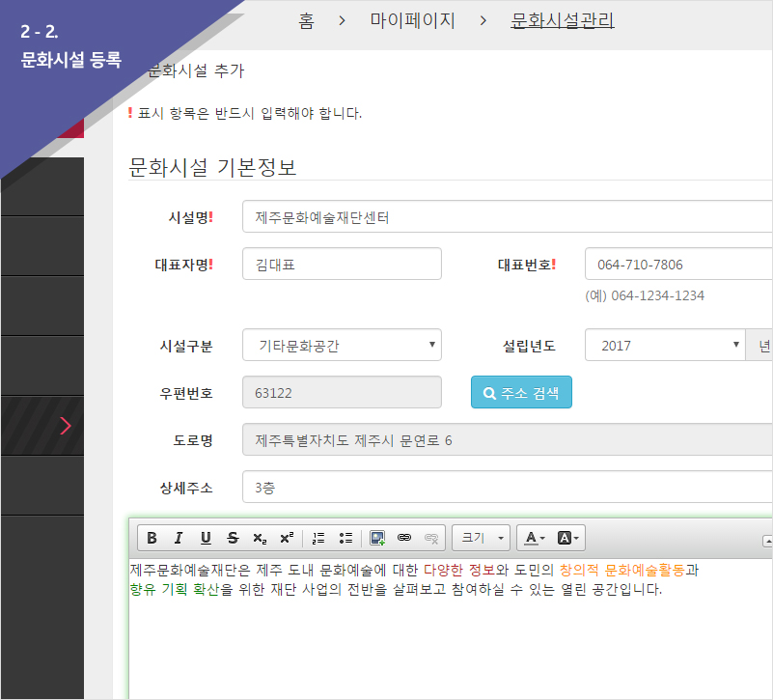Click the red text 다양한 정보
The height and width of the screenshot is (700, 773).
(x=459, y=571)
